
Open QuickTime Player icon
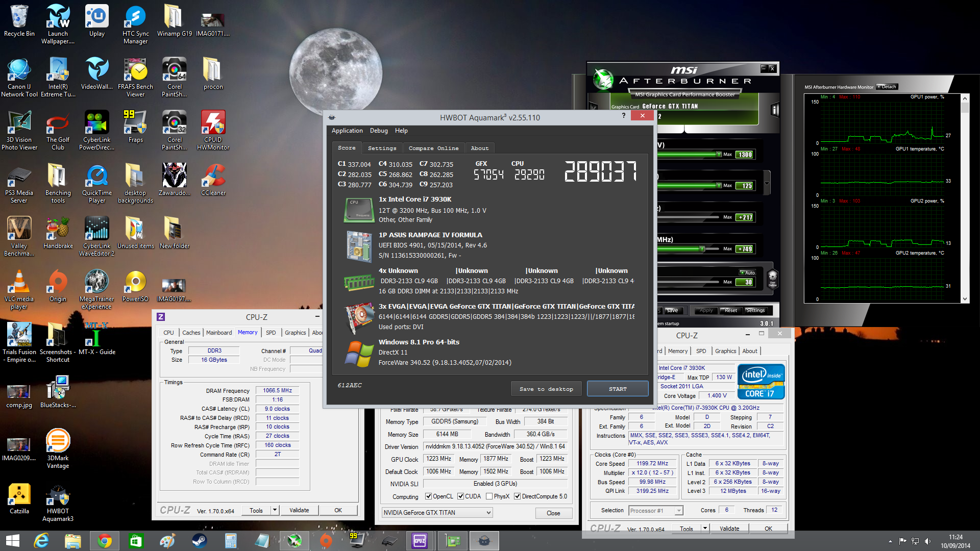pos(96,183)
